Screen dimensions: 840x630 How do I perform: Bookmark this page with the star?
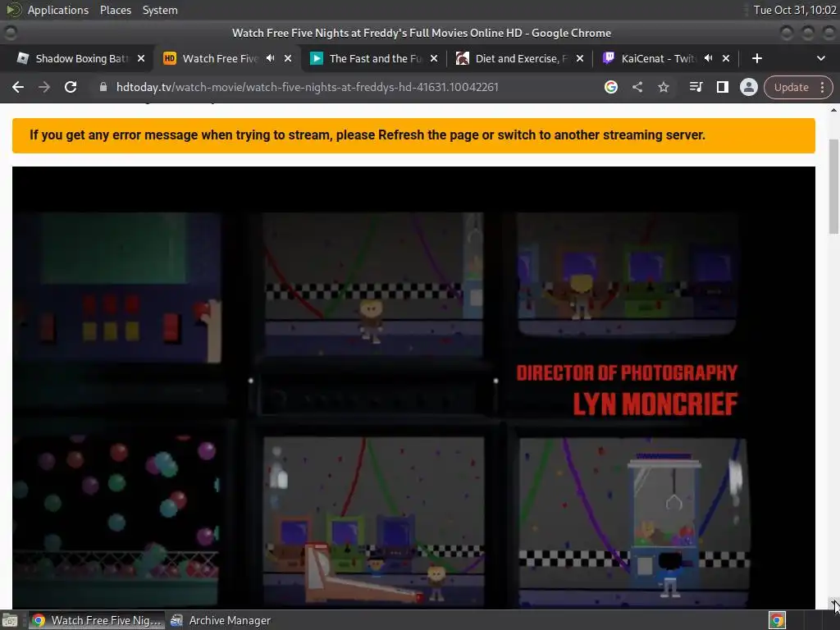point(663,87)
